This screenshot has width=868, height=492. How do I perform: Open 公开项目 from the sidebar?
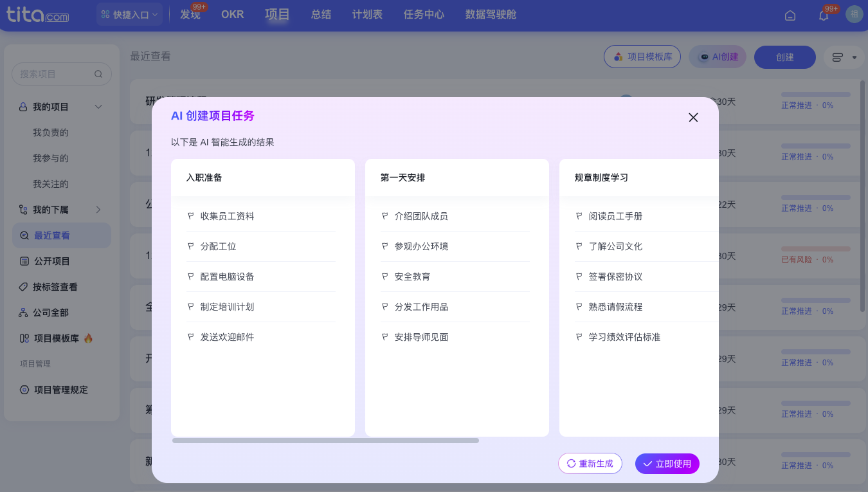[53, 260]
